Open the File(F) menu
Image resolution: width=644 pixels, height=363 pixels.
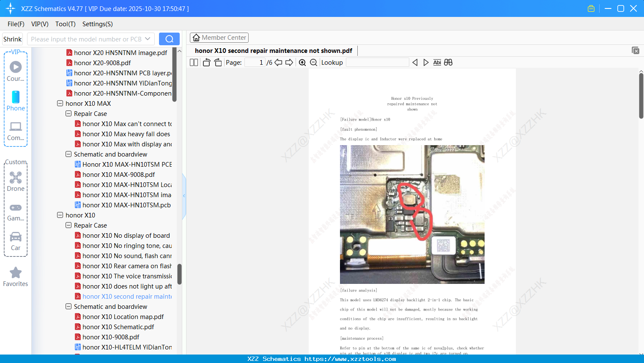click(16, 24)
